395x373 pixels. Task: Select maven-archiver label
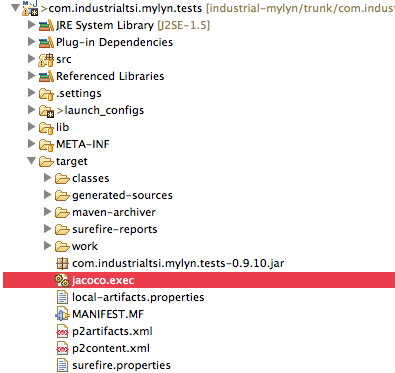pos(114,212)
